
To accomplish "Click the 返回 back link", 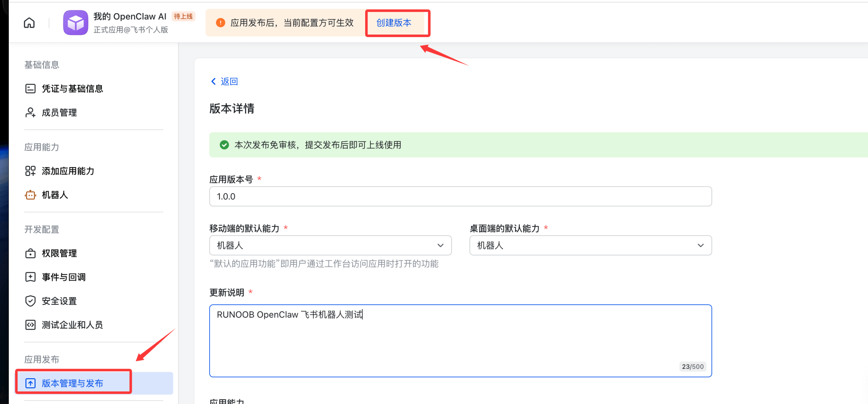I will (229, 81).
